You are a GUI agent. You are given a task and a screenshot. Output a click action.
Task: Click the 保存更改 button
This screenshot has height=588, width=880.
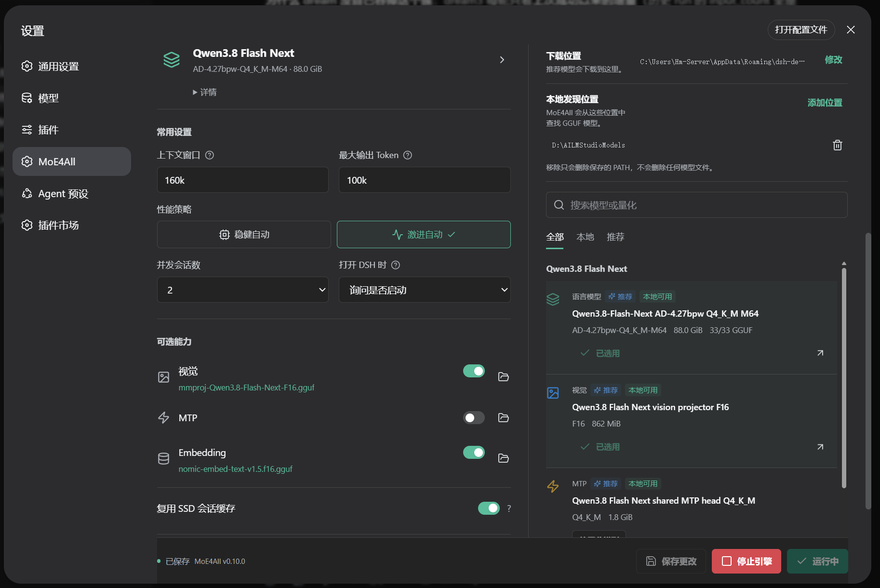[x=671, y=561]
